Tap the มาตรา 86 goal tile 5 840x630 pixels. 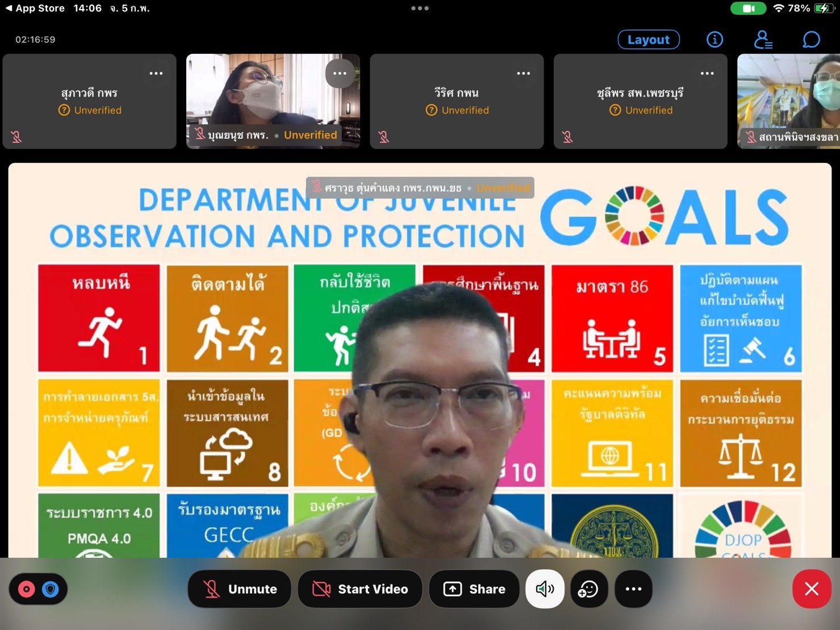612,318
